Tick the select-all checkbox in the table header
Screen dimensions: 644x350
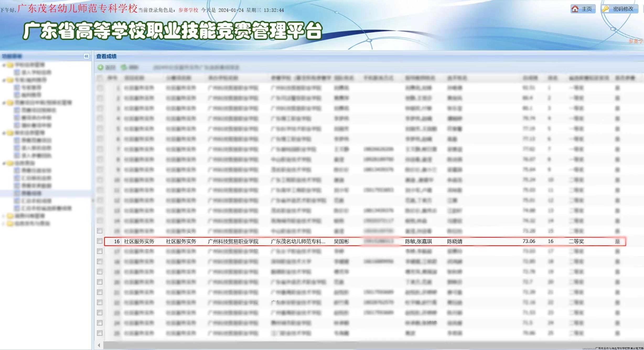tap(100, 78)
